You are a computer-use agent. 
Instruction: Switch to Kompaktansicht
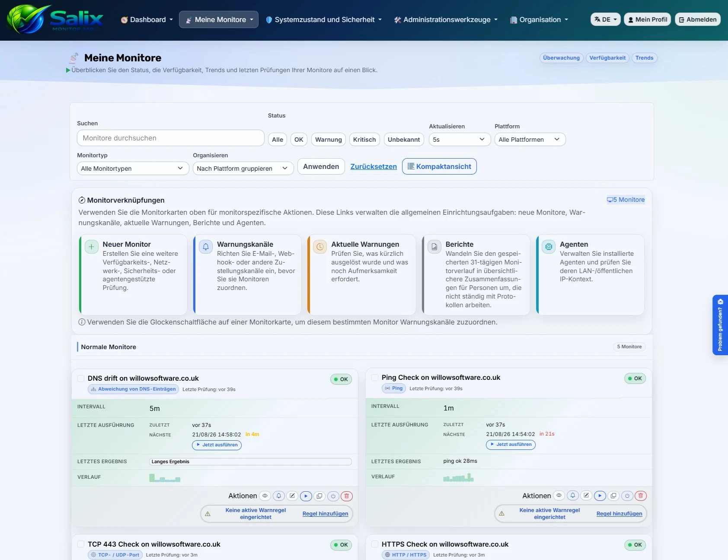(439, 166)
